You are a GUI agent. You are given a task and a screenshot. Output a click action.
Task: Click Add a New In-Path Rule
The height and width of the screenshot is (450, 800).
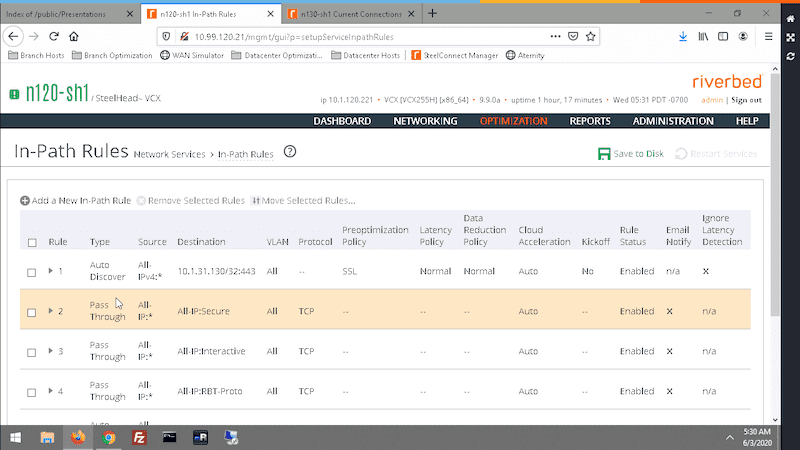pyautogui.click(x=76, y=201)
